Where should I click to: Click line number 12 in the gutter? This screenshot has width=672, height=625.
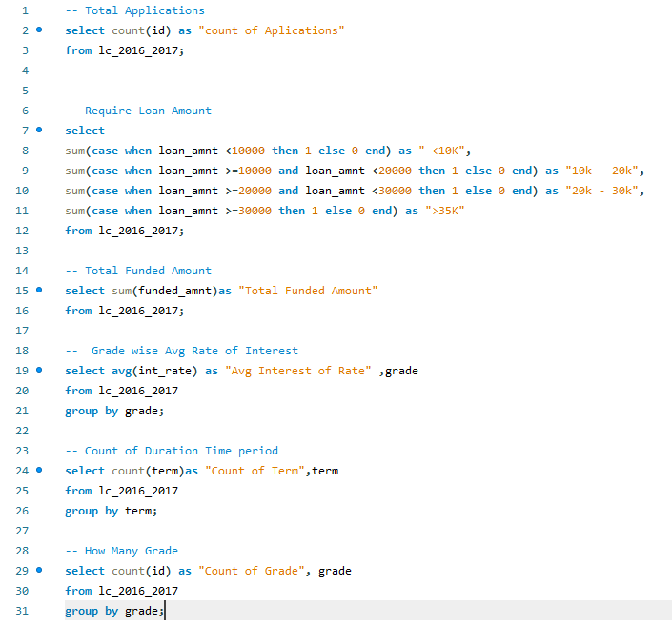(24, 231)
